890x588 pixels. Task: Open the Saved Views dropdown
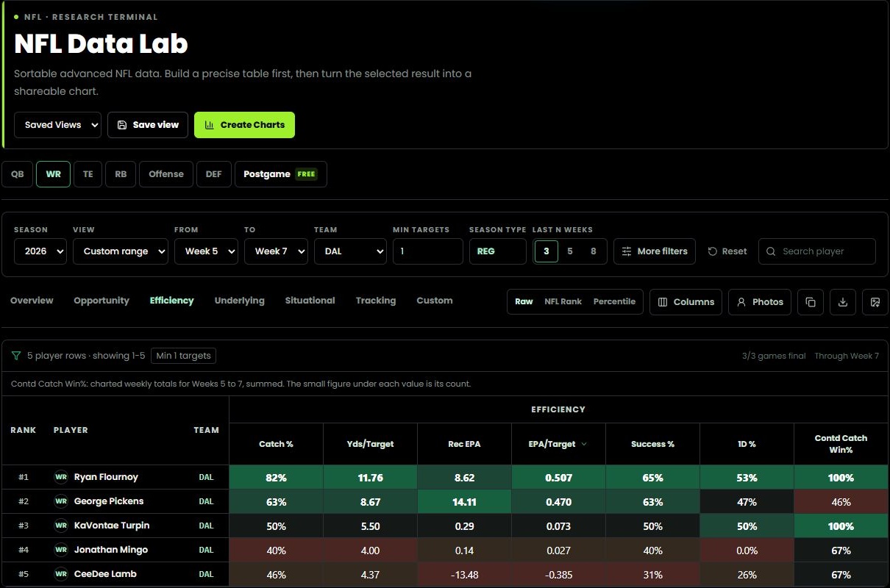point(57,125)
